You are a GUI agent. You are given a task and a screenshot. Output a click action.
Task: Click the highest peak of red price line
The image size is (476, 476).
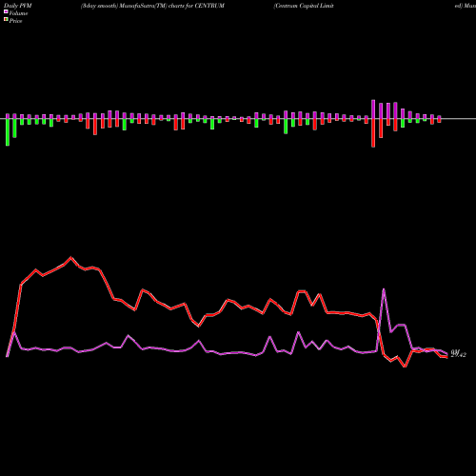tap(70, 257)
